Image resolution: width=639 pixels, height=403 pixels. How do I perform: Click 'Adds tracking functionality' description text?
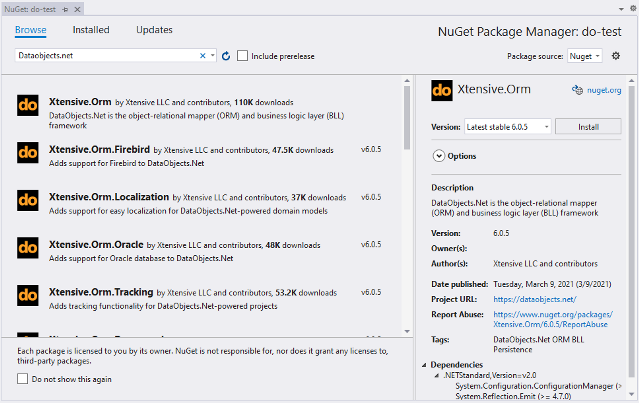click(163, 306)
